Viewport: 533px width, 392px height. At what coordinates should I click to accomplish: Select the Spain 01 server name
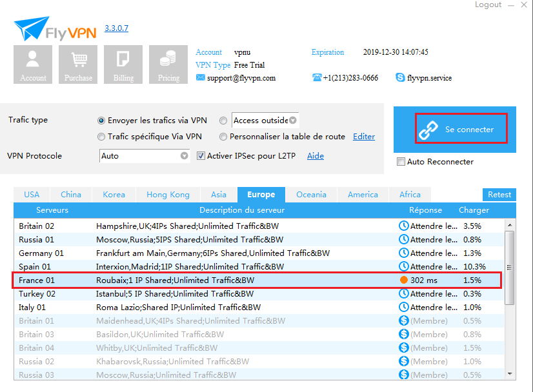35,267
